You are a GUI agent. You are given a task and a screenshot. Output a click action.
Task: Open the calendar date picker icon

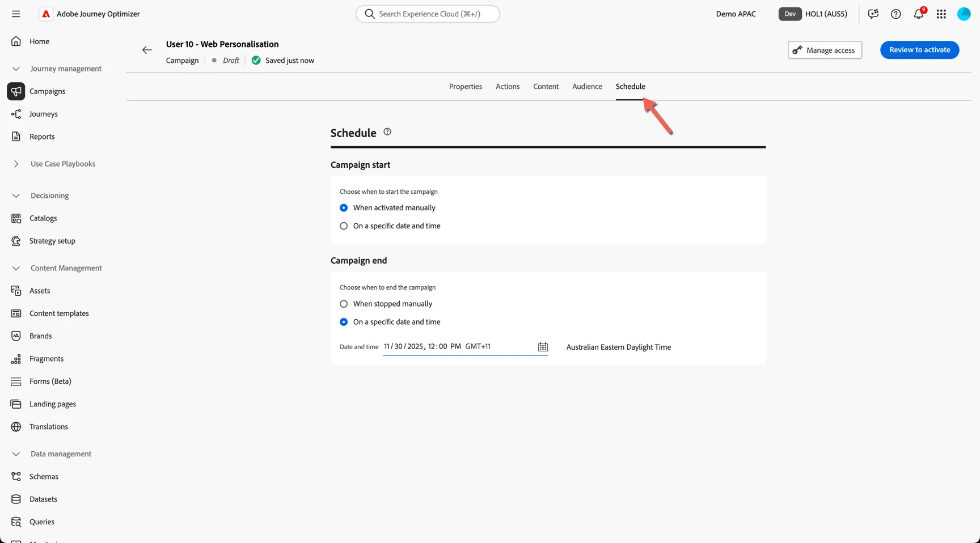pos(543,347)
